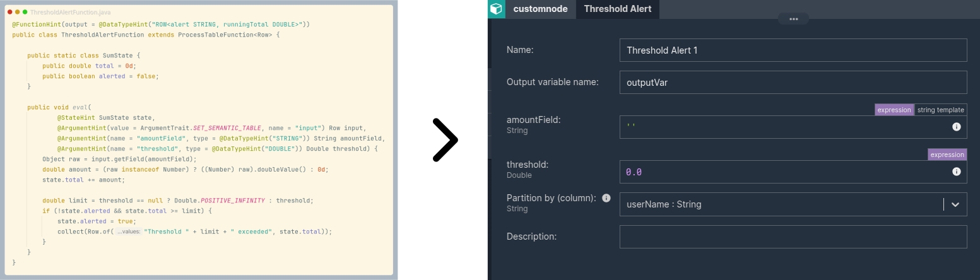Edit the Output variable name field

793,82
